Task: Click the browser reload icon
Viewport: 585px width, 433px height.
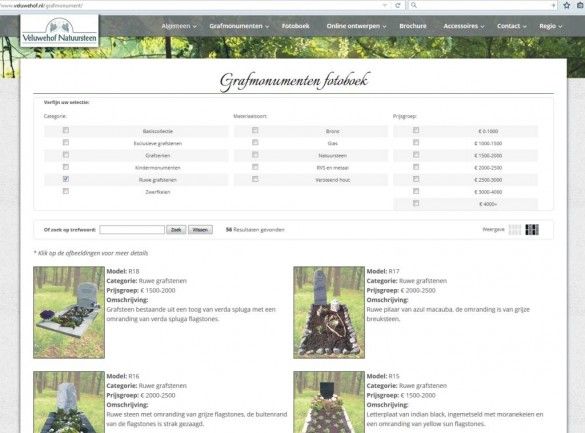Action: point(397,5)
